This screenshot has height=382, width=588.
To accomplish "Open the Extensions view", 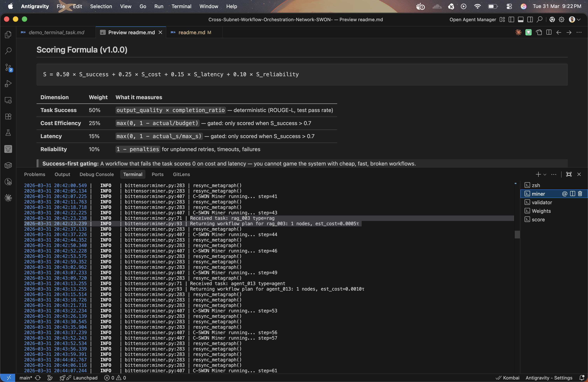I will coord(8,116).
